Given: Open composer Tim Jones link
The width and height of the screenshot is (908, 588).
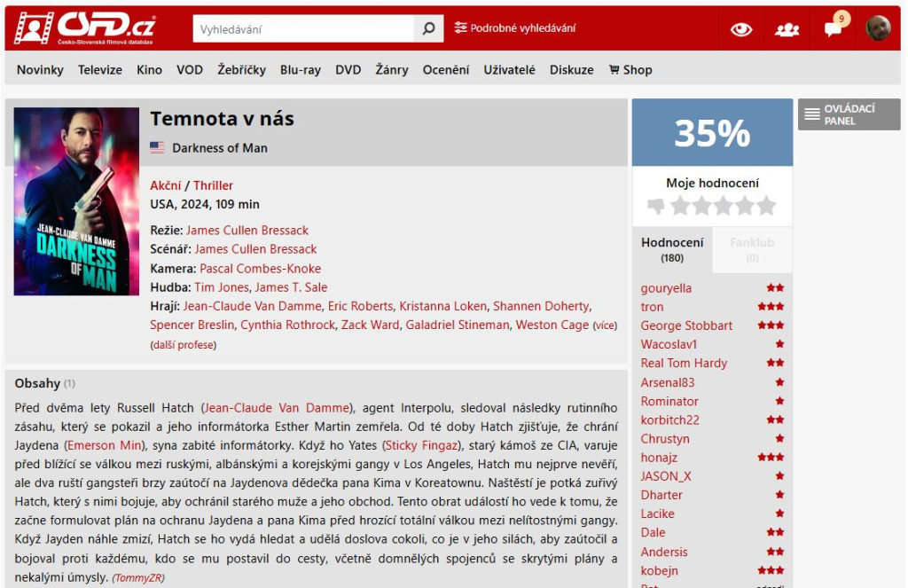Looking at the screenshot, I should click(221, 286).
